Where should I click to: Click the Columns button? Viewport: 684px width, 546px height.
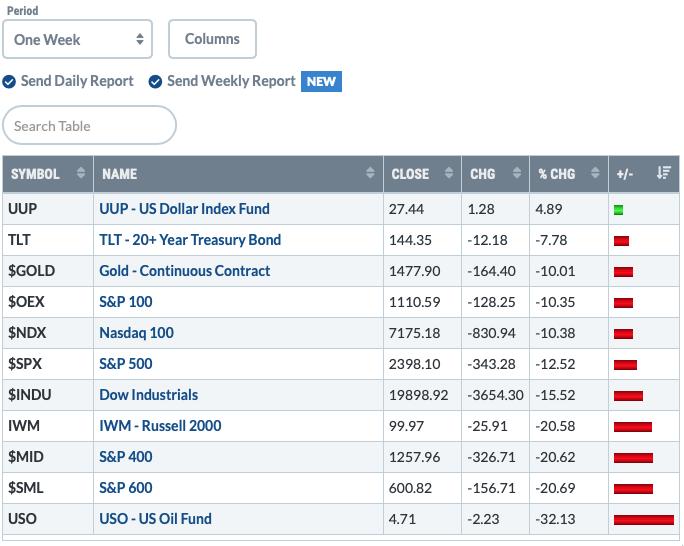click(212, 39)
